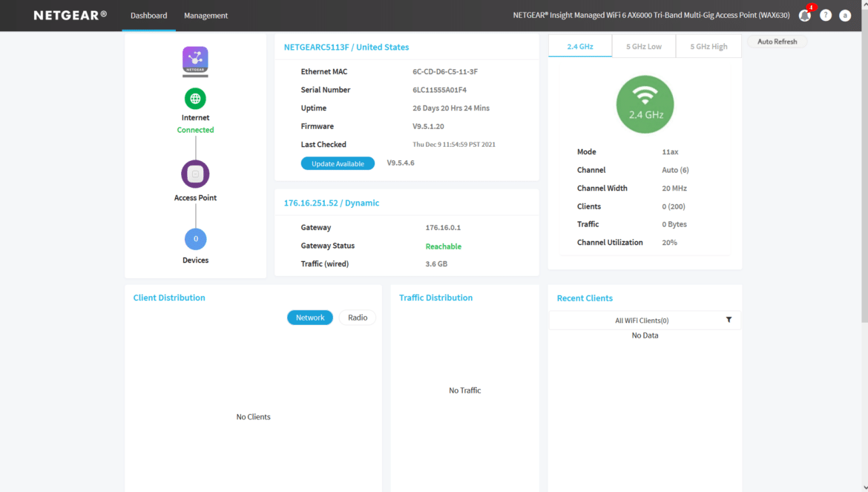868x492 pixels.
Task: Click the Channel Width value 20 MHz
Action: tap(674, 188)
